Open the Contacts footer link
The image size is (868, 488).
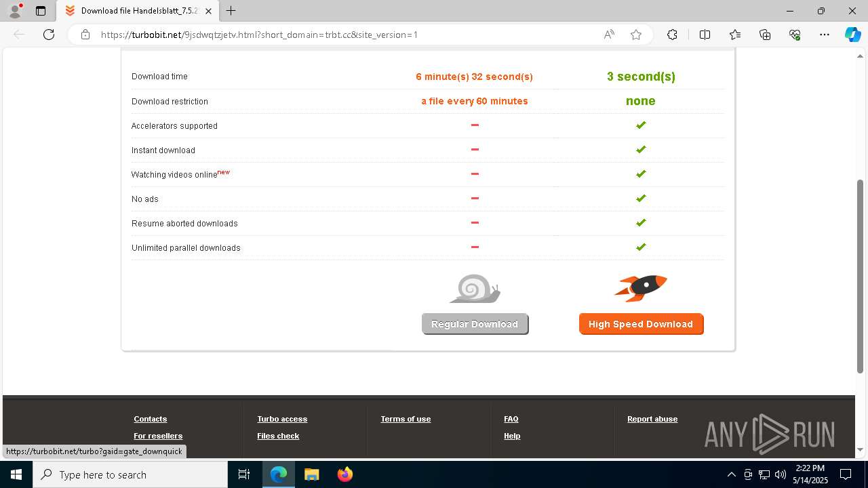coord(151,419)
